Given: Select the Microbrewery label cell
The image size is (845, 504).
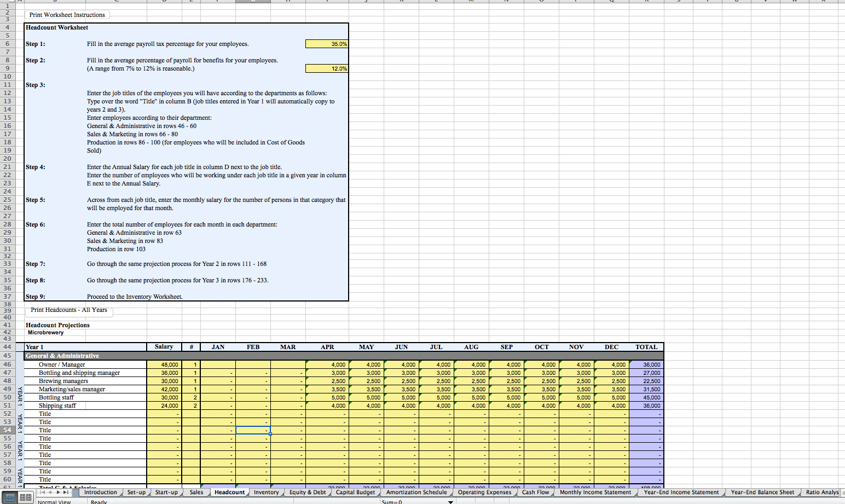Looking at the screenshot, I should pos(46,333).
